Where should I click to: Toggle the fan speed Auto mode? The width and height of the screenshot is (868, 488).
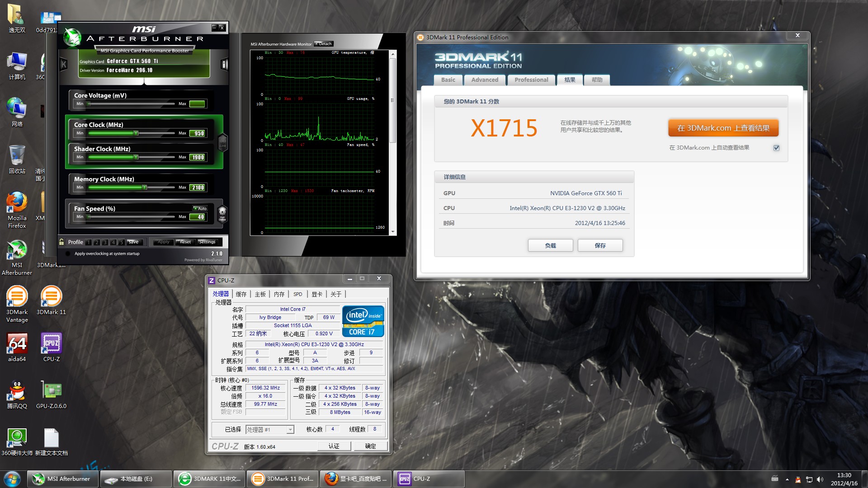tap(200, 208)
